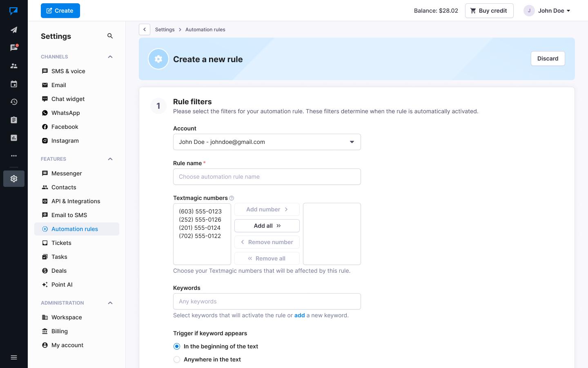The height and width of the screenshot is (368, 588).
Task: Switch to the Billing settings page
Action: [60, 331]
